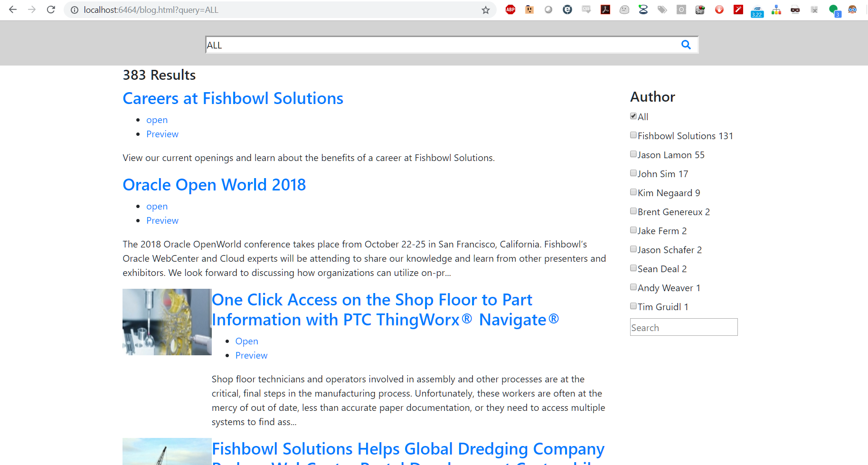The image size is (868, 465).
Task: Check the Jason Lamon author filter
Action: coord(633,154)
